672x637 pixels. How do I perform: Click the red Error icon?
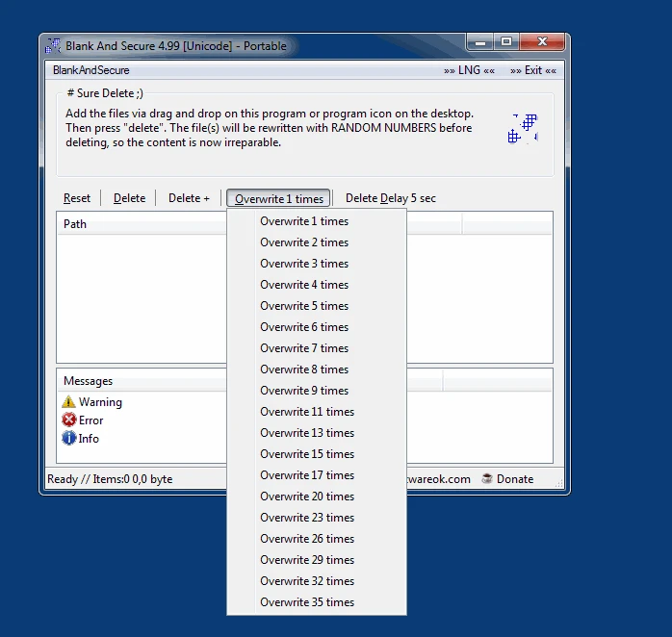(x=68, y=420)
